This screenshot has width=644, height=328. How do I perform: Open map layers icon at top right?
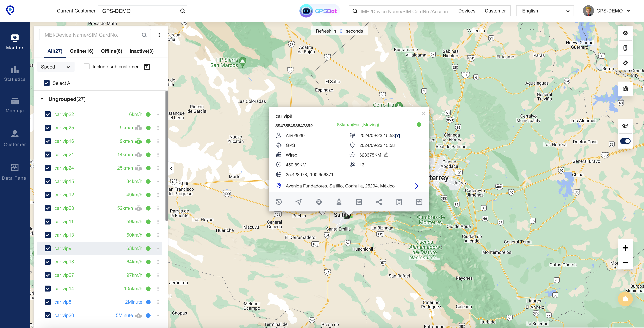(x=625, y=33)
